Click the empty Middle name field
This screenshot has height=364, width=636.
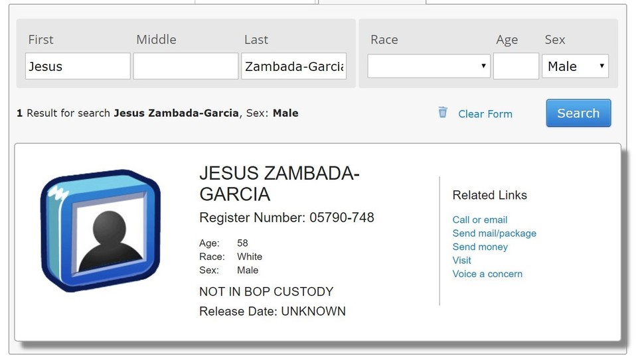pyautogui.click(x=186, y=66)
